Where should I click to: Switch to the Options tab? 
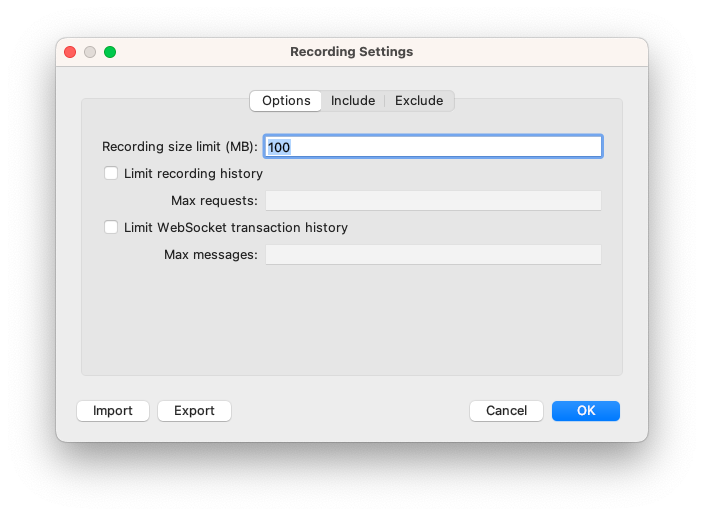pyautogui.click(x=286, y=101)
